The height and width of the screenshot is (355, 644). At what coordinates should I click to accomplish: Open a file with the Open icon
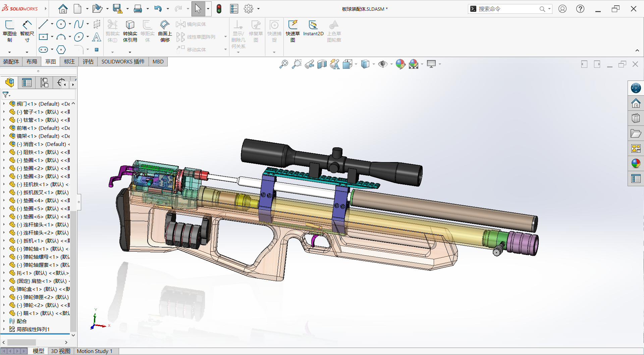97,9
